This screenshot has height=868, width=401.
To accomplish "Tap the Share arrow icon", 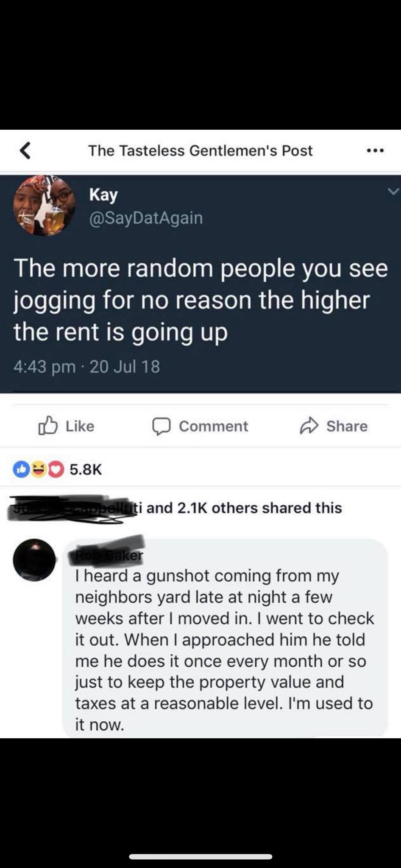I will click(309, 426).
